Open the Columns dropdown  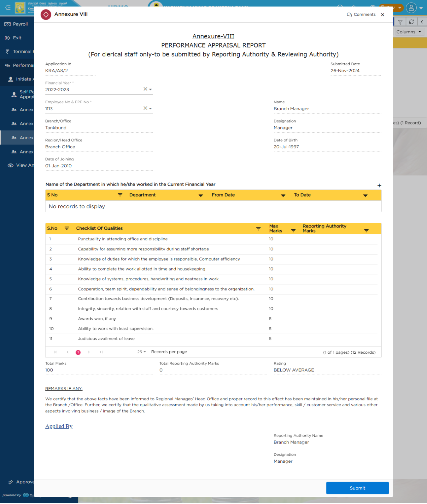tap(409, 32)
